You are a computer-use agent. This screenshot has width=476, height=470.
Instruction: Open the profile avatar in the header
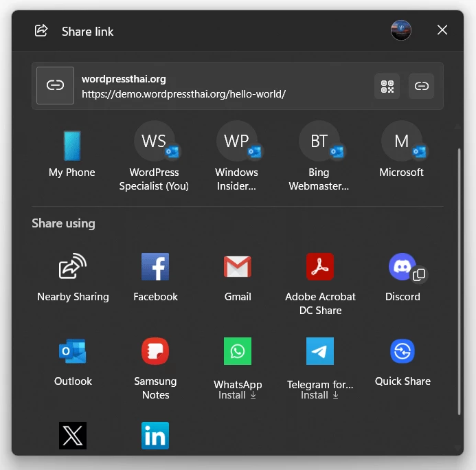coord(400,30)
